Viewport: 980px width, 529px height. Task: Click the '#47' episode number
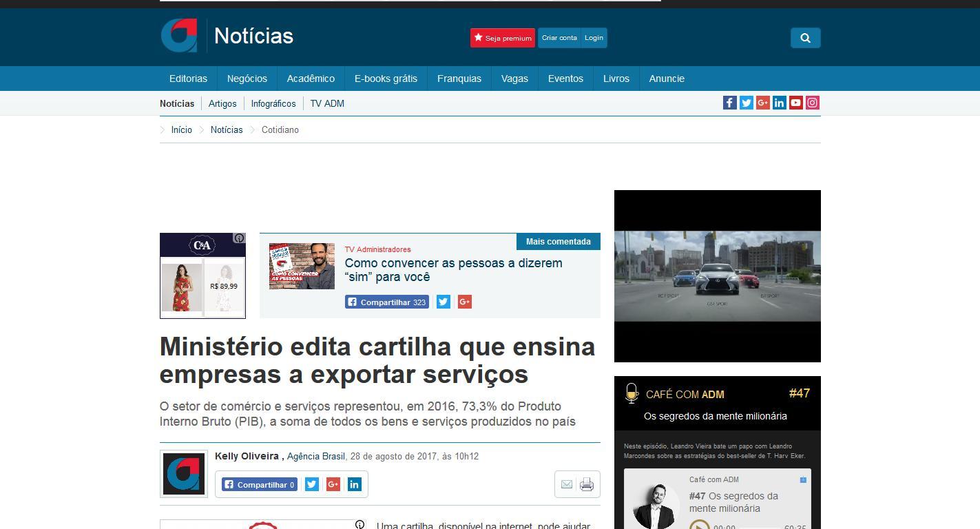pos(800,393)
